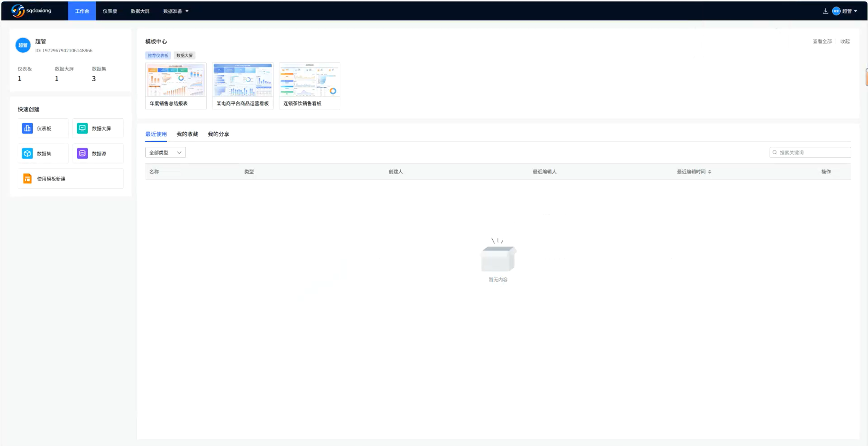
Task: Click the download icon in the top bar
Action: [825, 11]
